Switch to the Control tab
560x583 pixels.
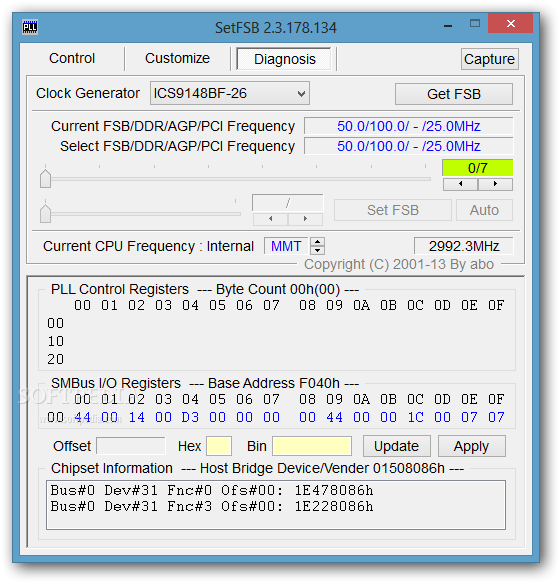[72, 58]
